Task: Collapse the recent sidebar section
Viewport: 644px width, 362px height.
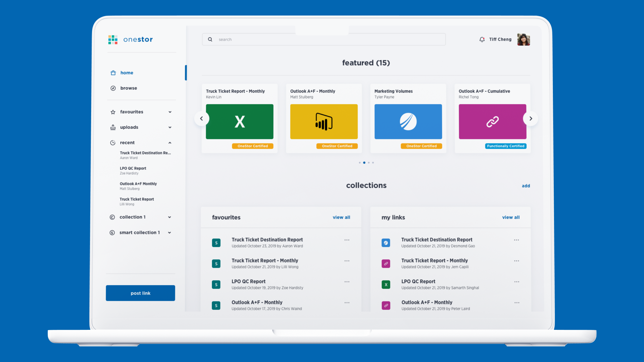Action: (170, 143)
